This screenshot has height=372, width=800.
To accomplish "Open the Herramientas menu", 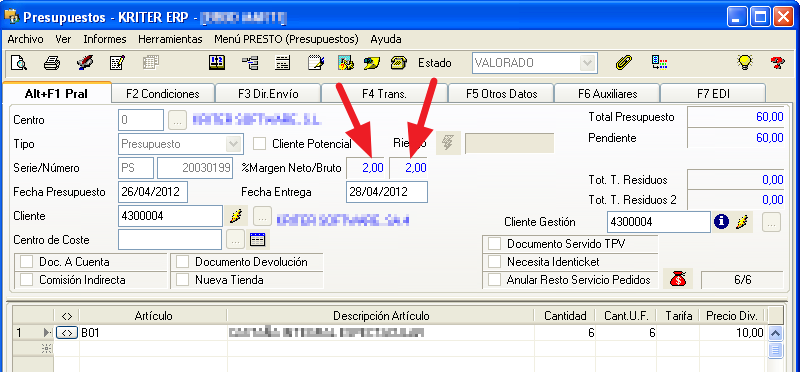I will (x=170, y=39).
